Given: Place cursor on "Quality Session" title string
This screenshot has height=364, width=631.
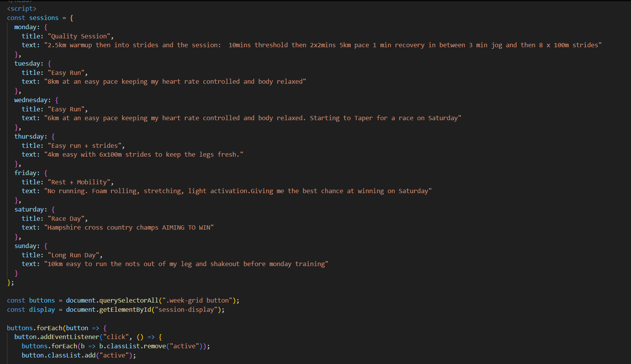Looking at the screenshot, I should click(79, 36).
